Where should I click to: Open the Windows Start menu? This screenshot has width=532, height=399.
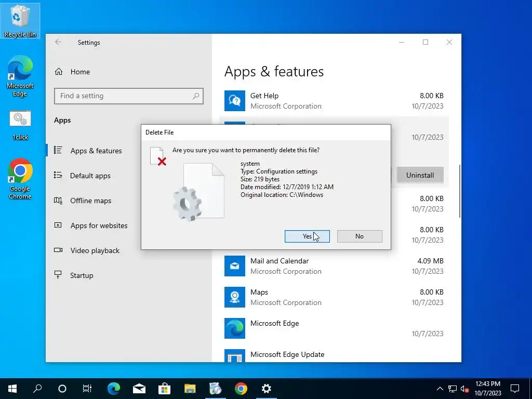[x=12, y=389]
